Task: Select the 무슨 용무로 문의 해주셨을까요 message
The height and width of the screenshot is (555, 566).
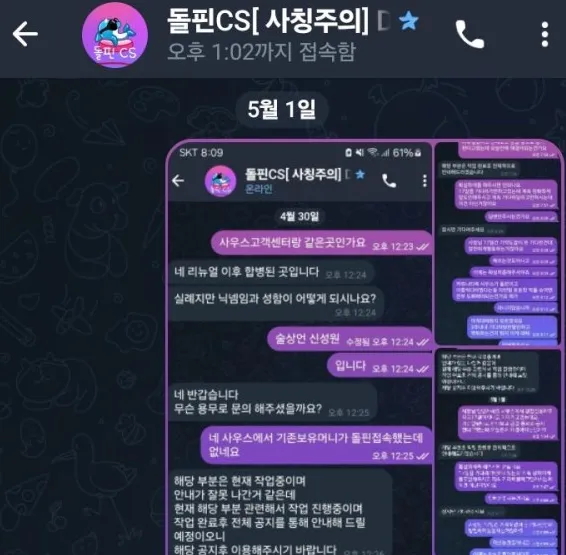Action: coord(273,402)
